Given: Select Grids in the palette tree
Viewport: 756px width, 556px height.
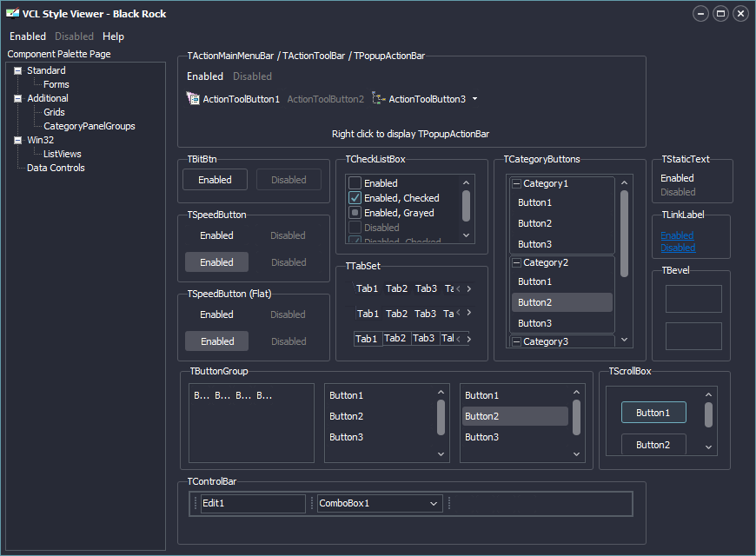Looking at the screenshot, I should [x=54, y=112].
